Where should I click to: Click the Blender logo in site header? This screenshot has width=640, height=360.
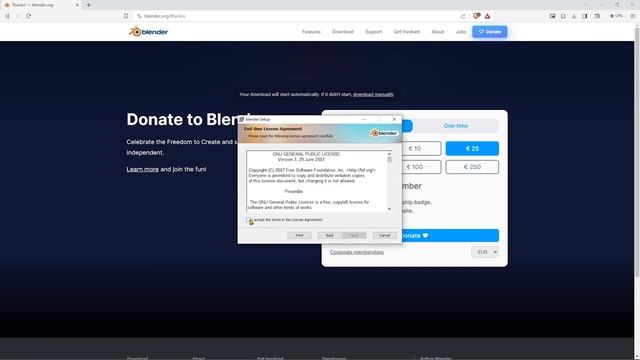pos(149,31)
